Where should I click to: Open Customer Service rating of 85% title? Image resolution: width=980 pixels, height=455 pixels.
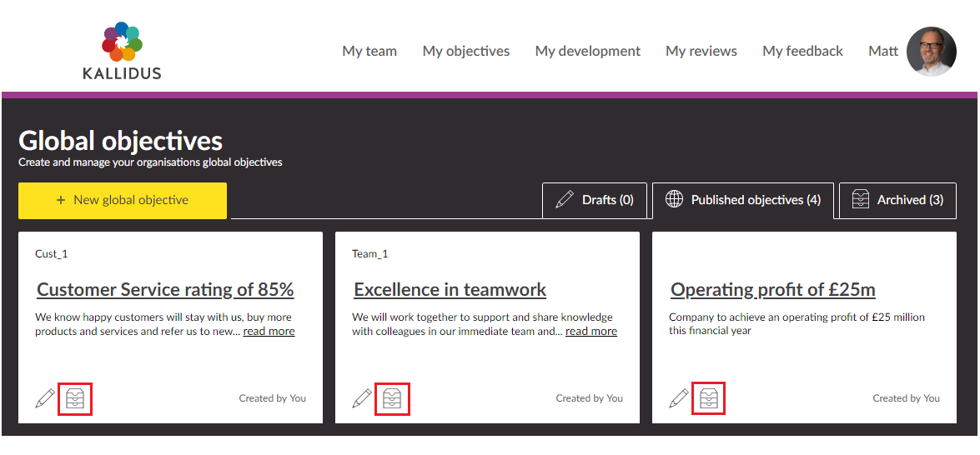pyautogui.click(x=165, y=290)
